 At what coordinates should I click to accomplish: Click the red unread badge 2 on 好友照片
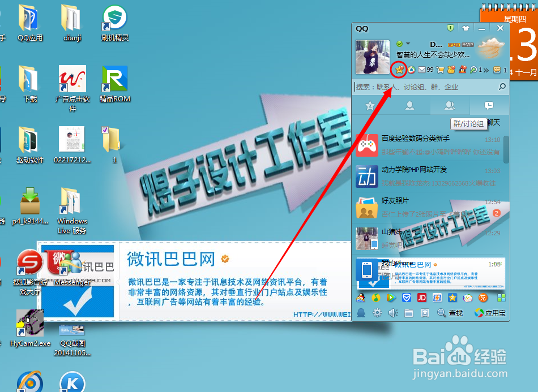(496, 213)
